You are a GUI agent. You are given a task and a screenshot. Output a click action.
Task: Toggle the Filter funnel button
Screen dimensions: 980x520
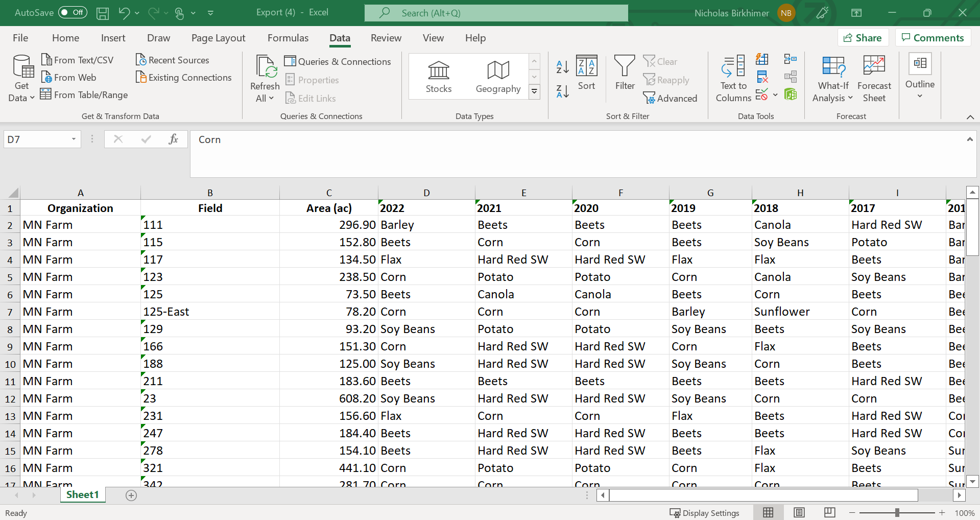(625, 73)
